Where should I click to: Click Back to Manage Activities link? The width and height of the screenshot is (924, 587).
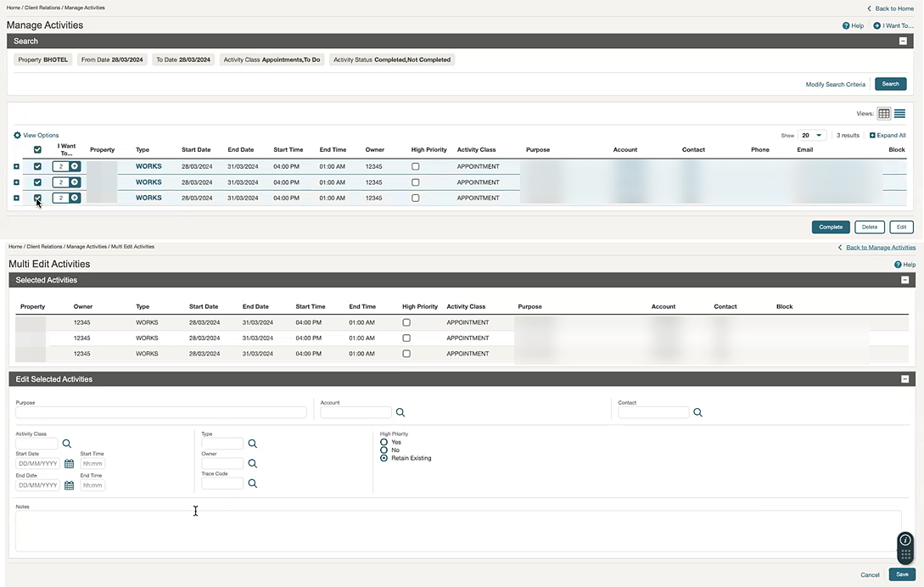pyautogui.click(x=881, y=247)
